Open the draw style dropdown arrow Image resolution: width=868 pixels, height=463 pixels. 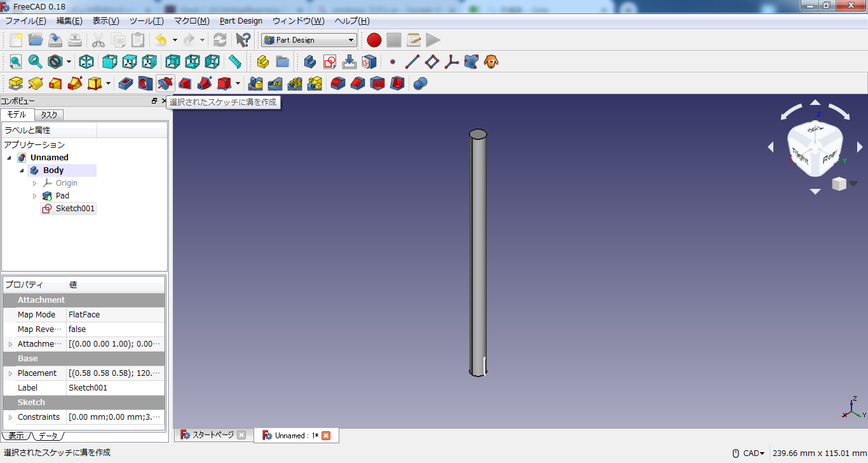pos(69,62)
